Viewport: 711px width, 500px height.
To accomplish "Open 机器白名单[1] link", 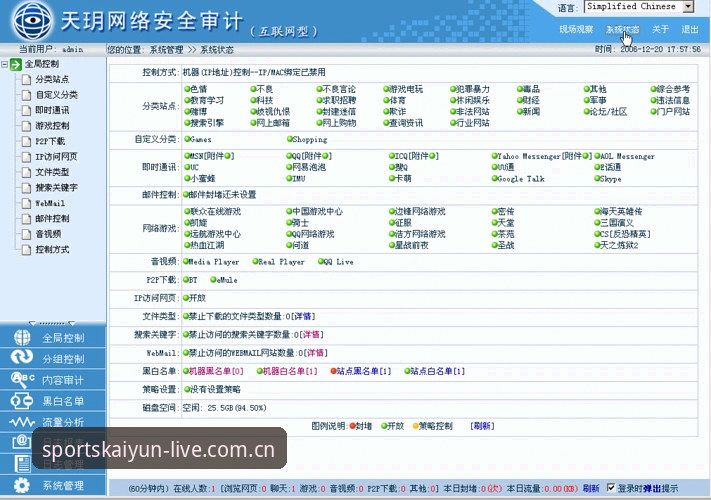I will coord(290,371).
